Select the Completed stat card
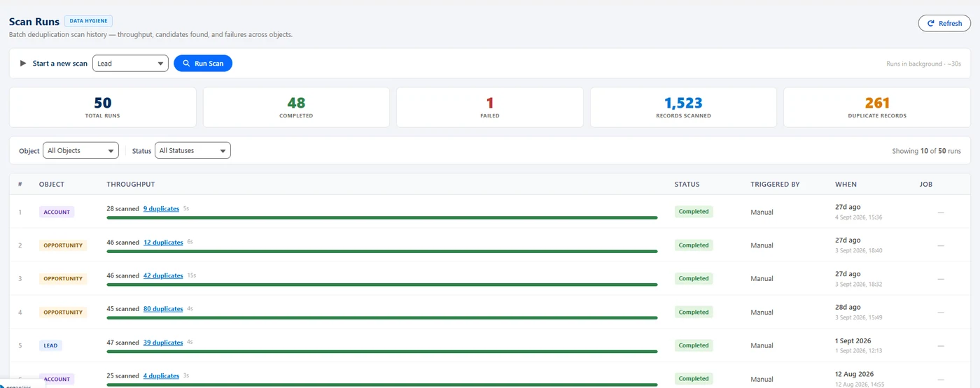Image resolution: width=980 pixels, height=388 pixels. click(x=296, y=107)
